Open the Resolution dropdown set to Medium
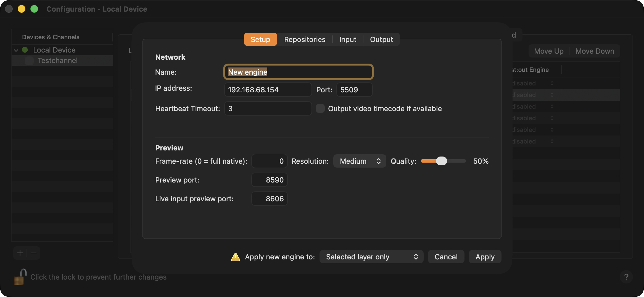This screenshot has height=297, width=644. pos(360,161)
